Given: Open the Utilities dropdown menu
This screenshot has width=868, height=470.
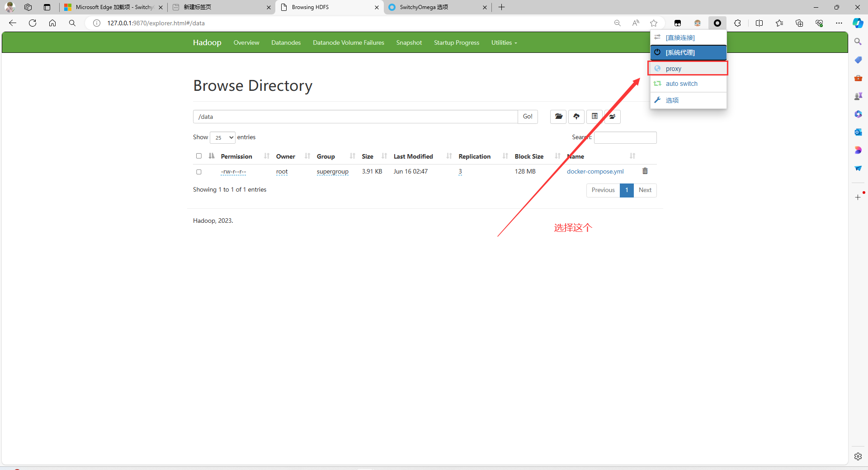Looking at the screenshot, I should (x=504, y=42).
